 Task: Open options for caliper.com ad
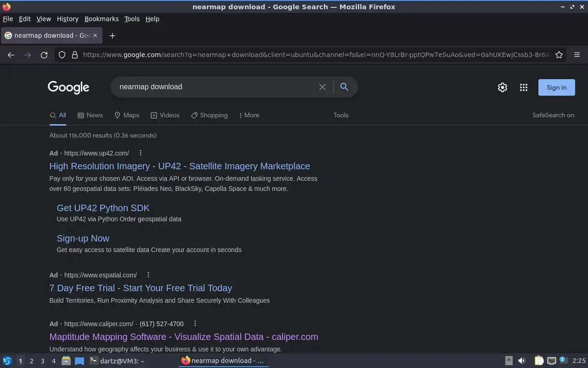(195, 323)
